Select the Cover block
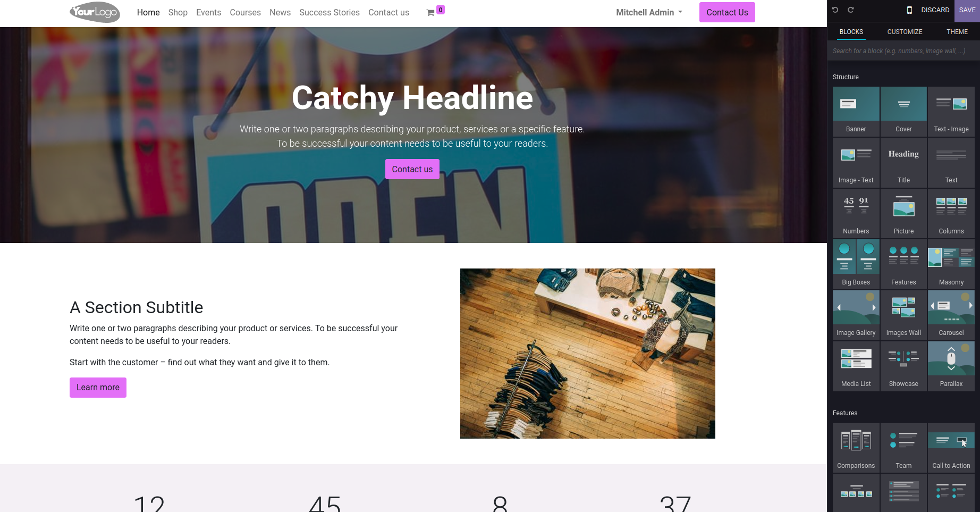Image resolution: width=980 pixels, height=512 pixels. [x=903, y=111]
